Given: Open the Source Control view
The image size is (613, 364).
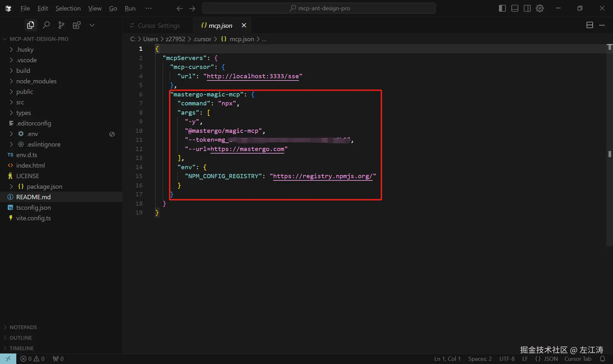Looking at the screenshot, I should point(61,25).
